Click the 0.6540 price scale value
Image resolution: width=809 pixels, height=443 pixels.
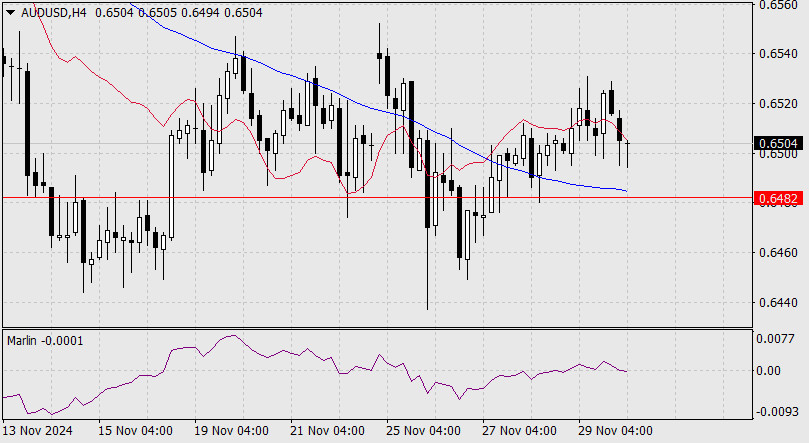point(778,54)
